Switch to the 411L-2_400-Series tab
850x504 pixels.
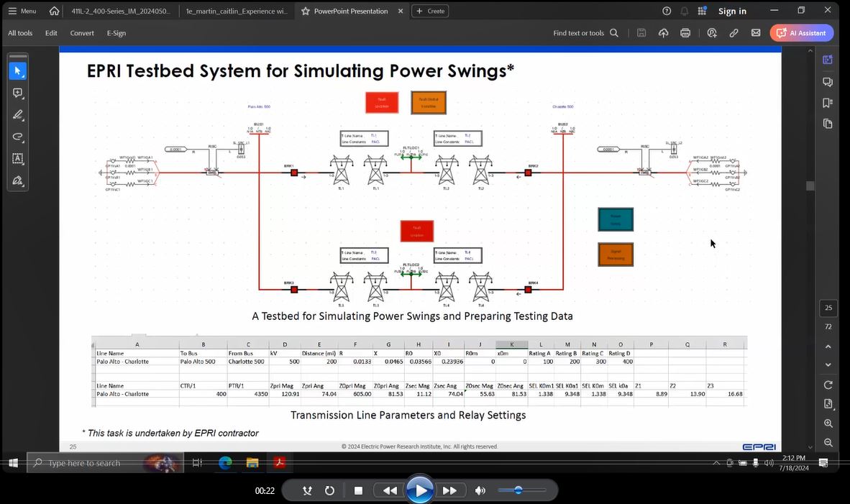tap(121, 11)
